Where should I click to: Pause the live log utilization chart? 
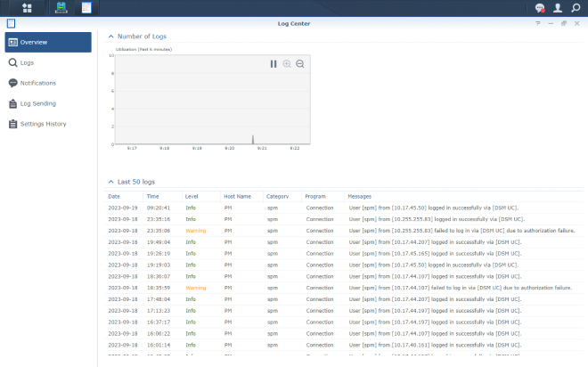click(x=274, y=64)
